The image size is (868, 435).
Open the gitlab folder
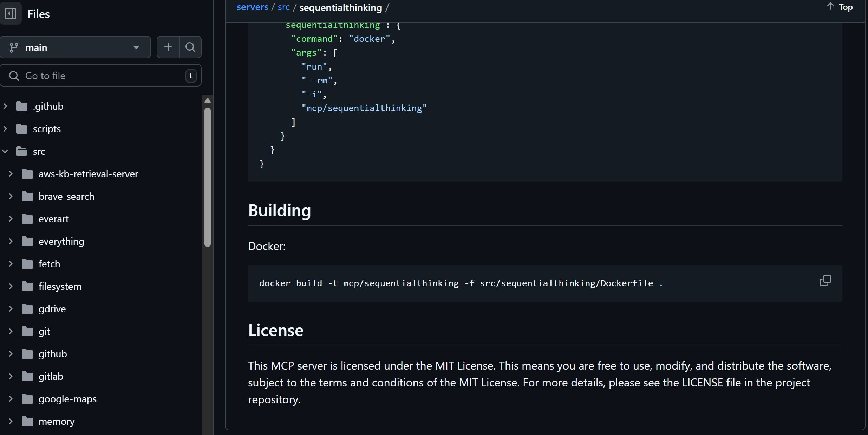pyautogui.click(x=51, y=376)
